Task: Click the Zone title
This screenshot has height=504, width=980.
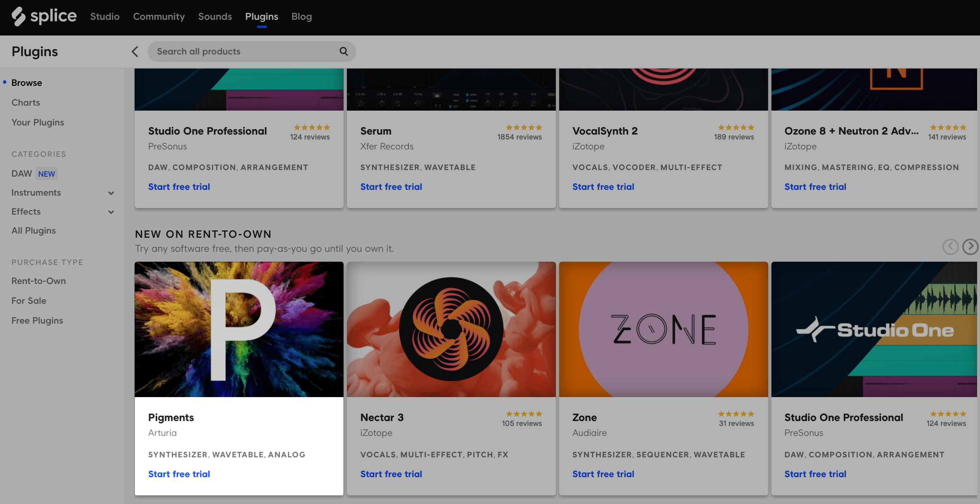Action: coord(584,417)
